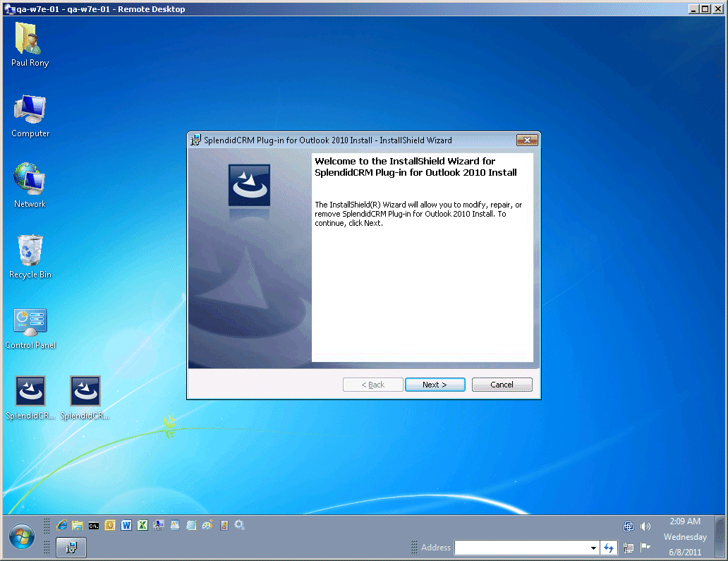Image resolution: width=728 pixels, height=561 pixels.
Task: Click the Next button in the wizard
Action: (x=435, y=385)
